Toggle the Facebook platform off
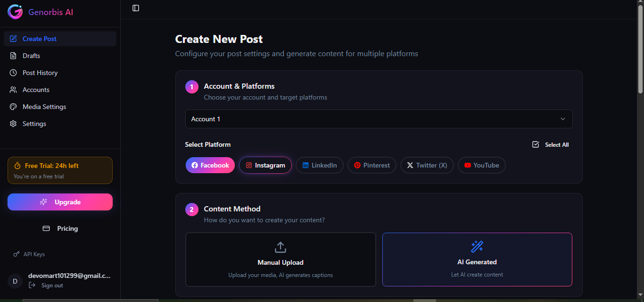Screen dimensions: 644x302 tap(210, 165)
